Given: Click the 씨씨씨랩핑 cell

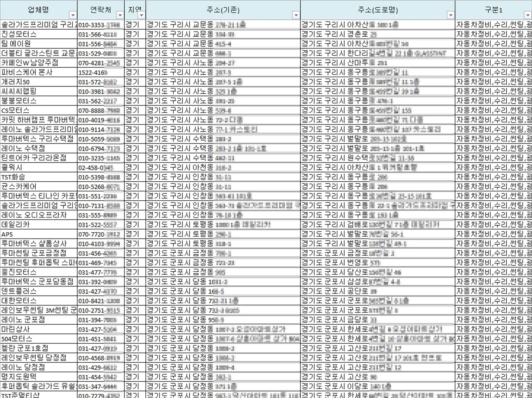Looking at the screenshot, I should click(39, 91).
